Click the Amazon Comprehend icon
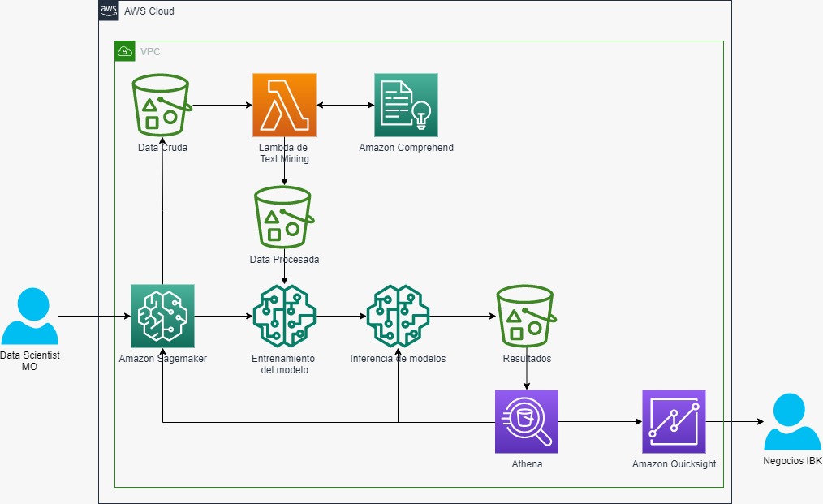 tap(406, 105)
